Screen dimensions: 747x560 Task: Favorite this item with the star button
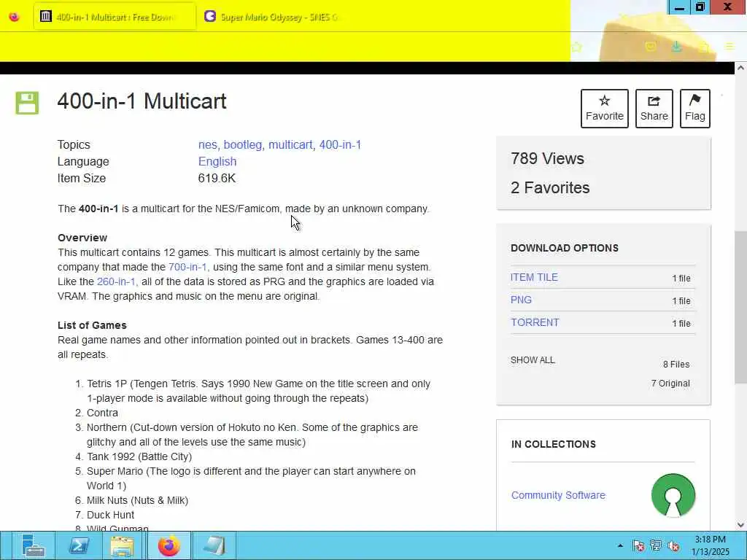coord(605,109)
